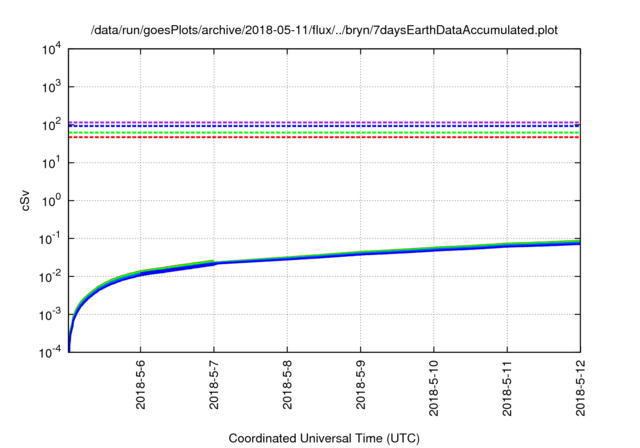Screen dimensions: 640x448
Task: Click the 10^-4 y-axis tick label
Action: coord(50,352)
